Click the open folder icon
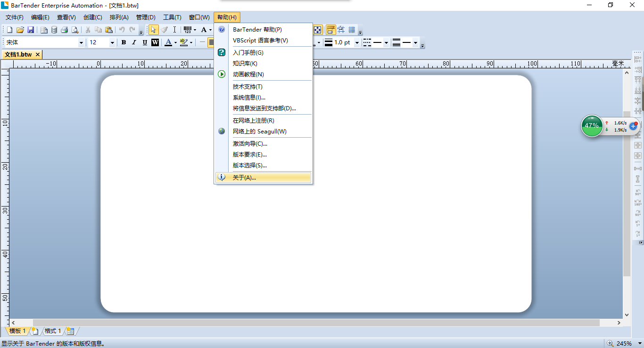Viewport: 644px width, 348px height. coord(20,30)
